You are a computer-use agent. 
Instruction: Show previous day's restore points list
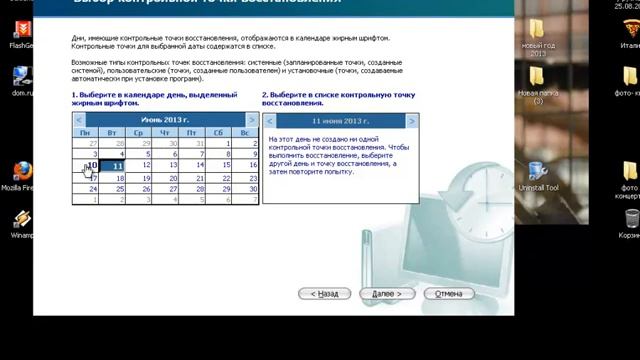270,121
